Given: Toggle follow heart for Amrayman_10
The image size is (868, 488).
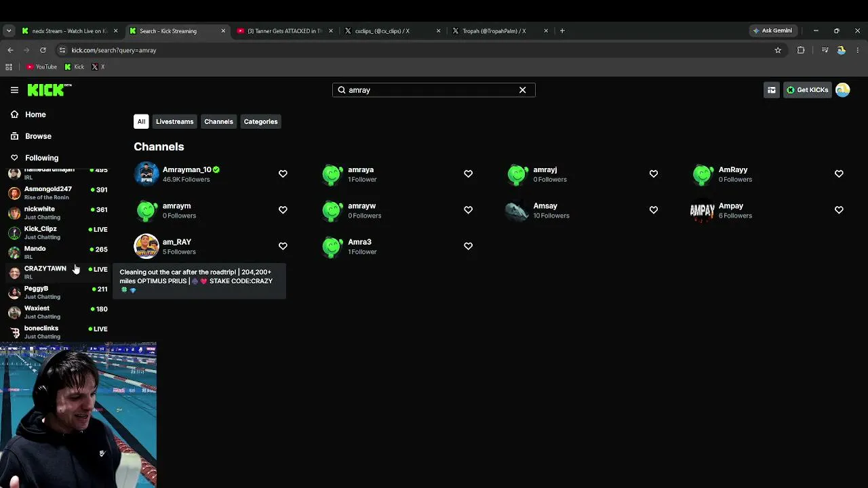Looking at the screenshot, I should point(283,174).
